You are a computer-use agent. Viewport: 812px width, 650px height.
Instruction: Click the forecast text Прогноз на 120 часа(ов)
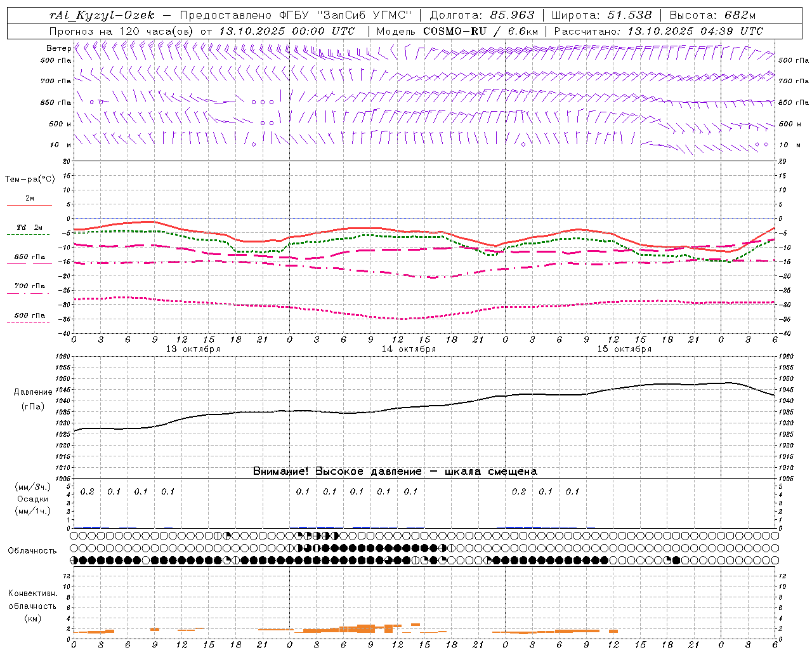pyautogui.click(x=122, y=30)
